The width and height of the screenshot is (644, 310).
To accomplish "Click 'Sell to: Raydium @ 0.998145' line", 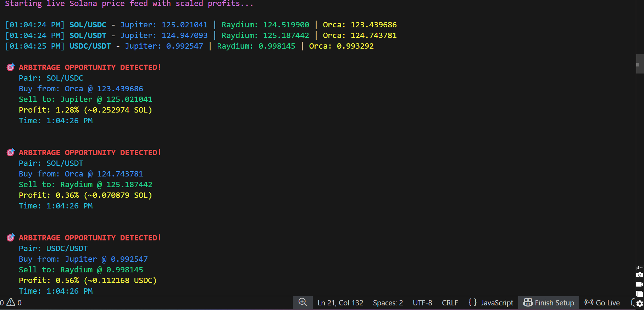I will (x=81, y=270).
